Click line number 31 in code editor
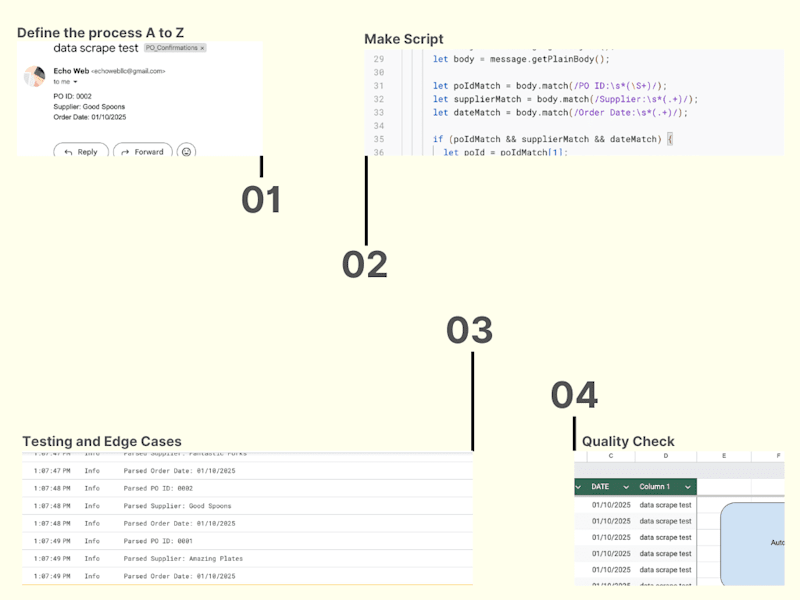Image resolution: width=800 pixels, height=600 pixels. [379, 86]
